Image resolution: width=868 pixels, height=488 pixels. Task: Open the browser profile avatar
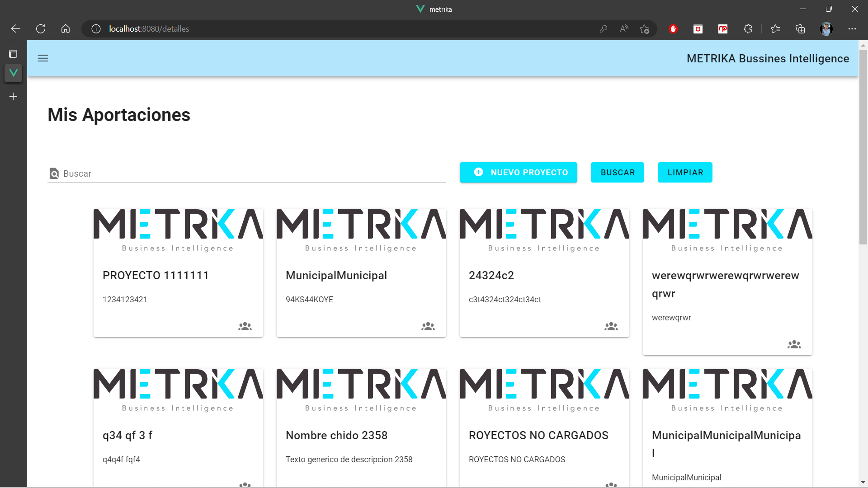point(827,28)
